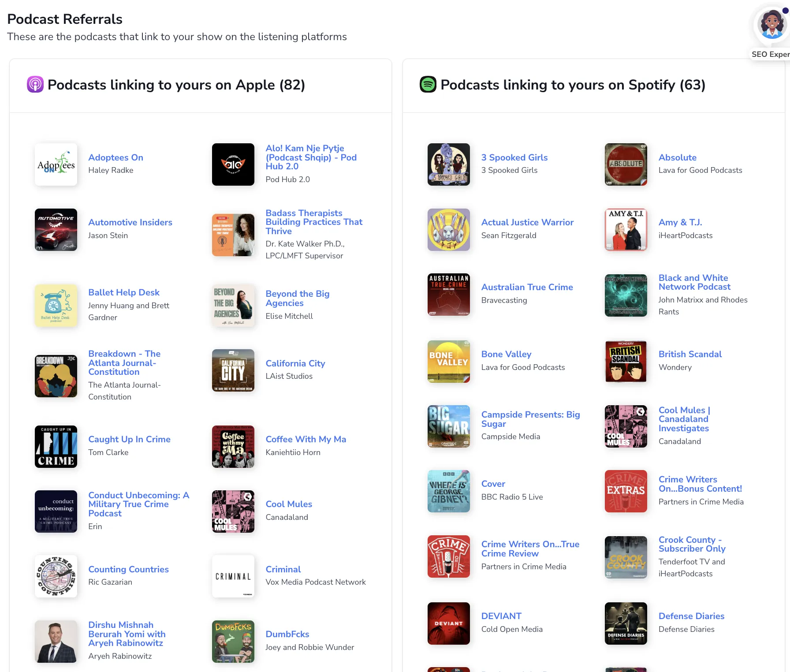Viewport: 790px width, 672px height.
Task: Click the Big Sugar cover artwork
Action: click(449, 426)
